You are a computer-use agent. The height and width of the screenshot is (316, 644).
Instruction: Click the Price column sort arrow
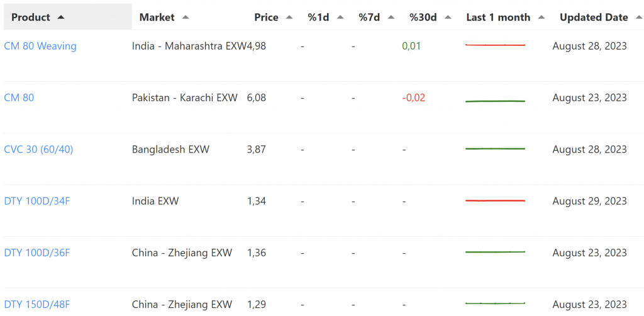tap(289, 18)
